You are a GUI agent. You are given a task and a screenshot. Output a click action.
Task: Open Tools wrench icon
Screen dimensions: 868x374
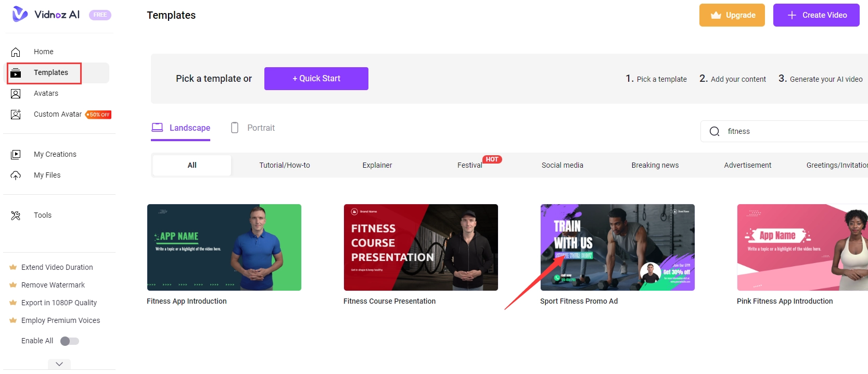click(x=16, y=216)
